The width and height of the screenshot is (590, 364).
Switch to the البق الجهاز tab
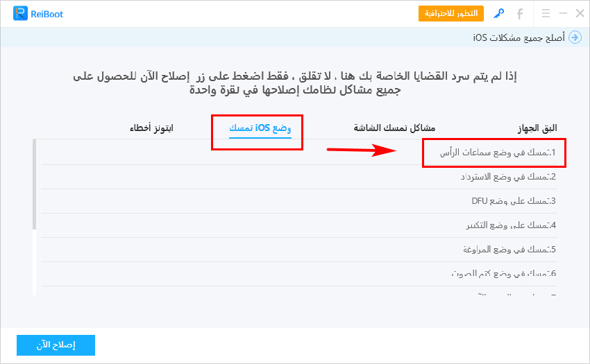(537, 128)
